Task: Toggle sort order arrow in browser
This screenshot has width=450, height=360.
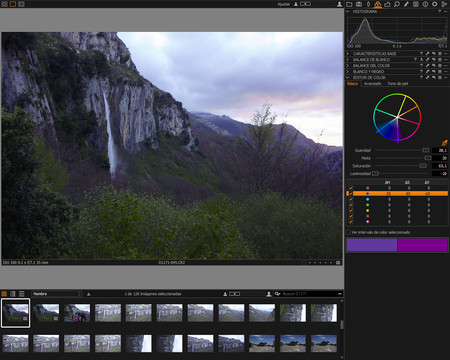Action: pyautogui.click(x=88, y=294)
